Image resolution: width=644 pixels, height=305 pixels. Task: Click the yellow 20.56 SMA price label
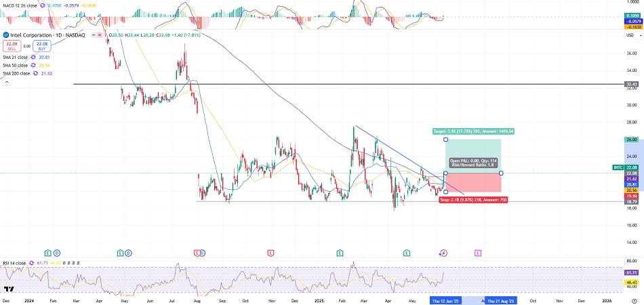pyautogui.click(x=630, y=190)
